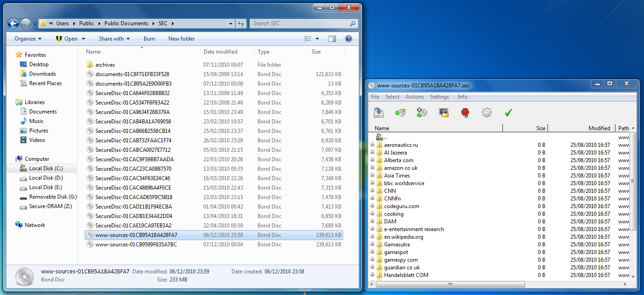Open the certificate seal toolbar icon

464,112
